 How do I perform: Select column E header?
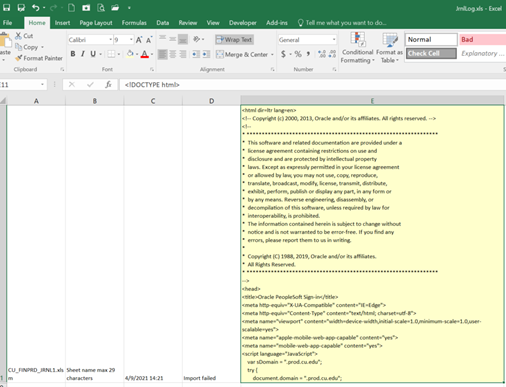tap(372, 101)
